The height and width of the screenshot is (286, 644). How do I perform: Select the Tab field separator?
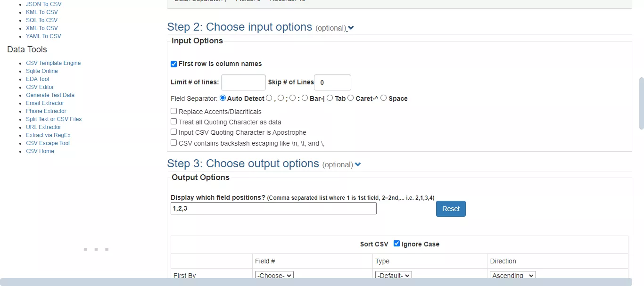[x=330, y=98]
